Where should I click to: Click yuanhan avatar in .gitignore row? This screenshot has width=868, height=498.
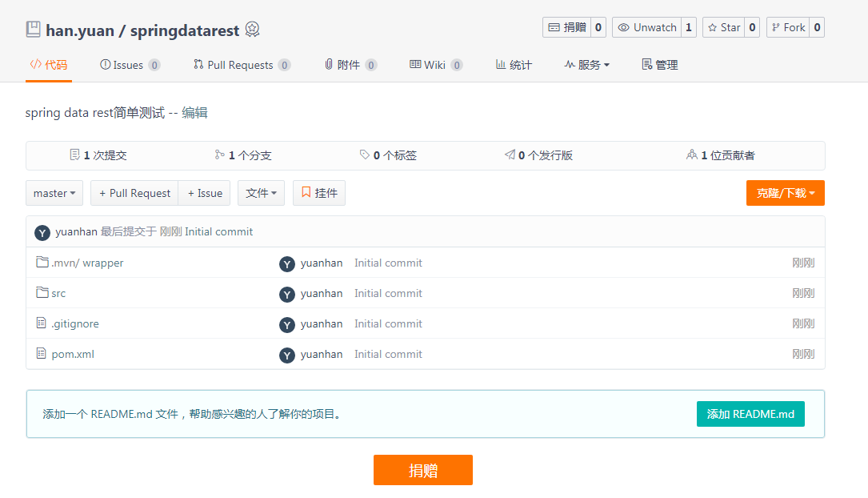(x=286, y=325)
